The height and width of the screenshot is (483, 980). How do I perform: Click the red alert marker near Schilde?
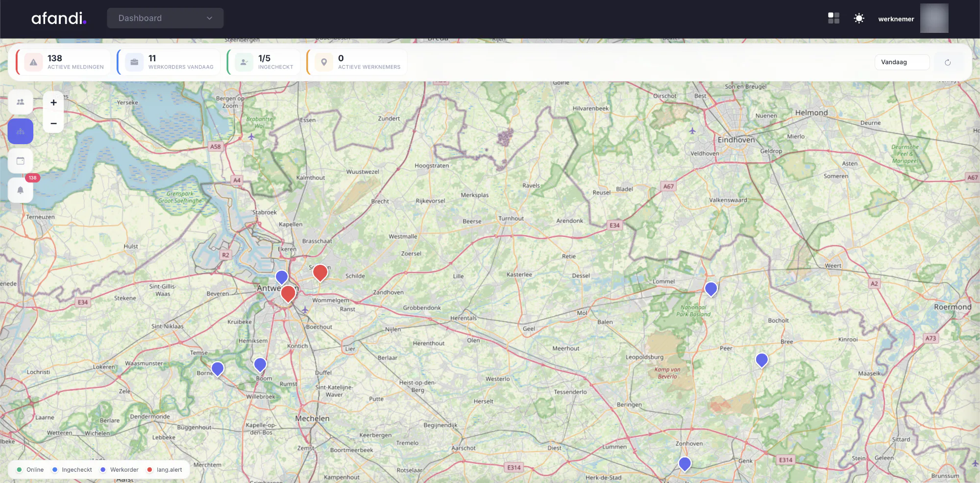coord(320,272)
